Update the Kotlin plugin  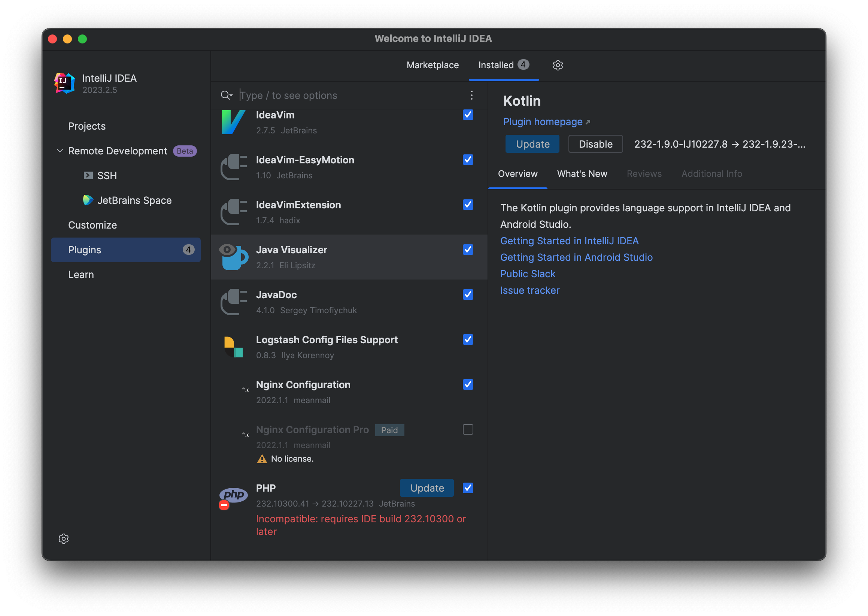532,144
